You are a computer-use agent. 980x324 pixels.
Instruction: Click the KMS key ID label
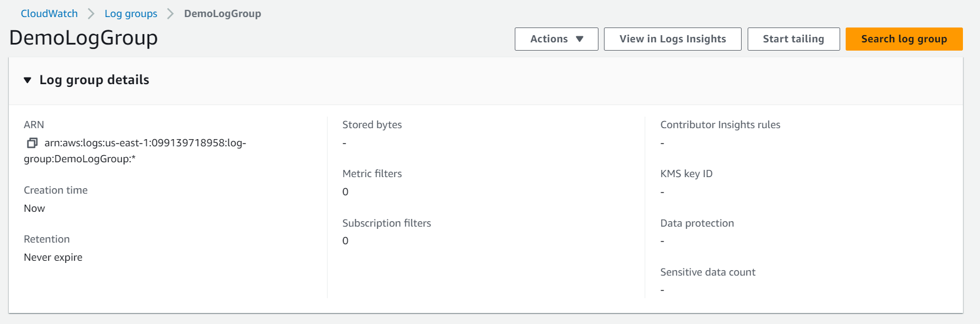(686, 174)
